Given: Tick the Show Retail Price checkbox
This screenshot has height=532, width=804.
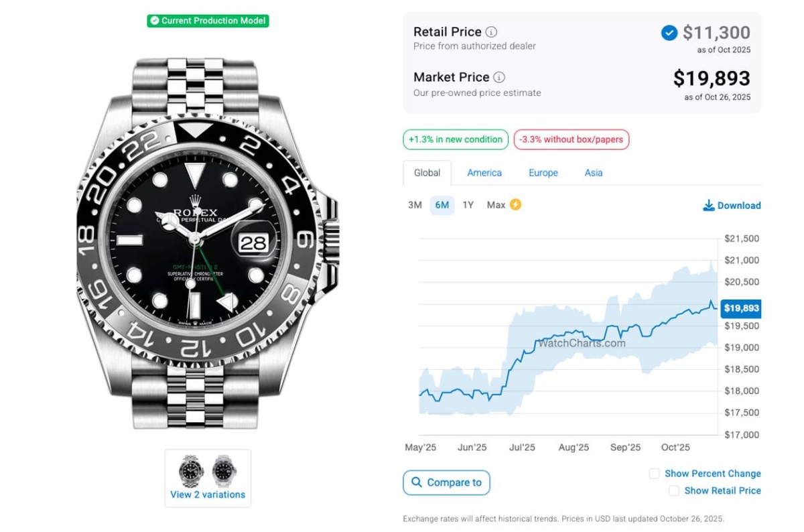Looking at the screenshot, I should (674, 491).
